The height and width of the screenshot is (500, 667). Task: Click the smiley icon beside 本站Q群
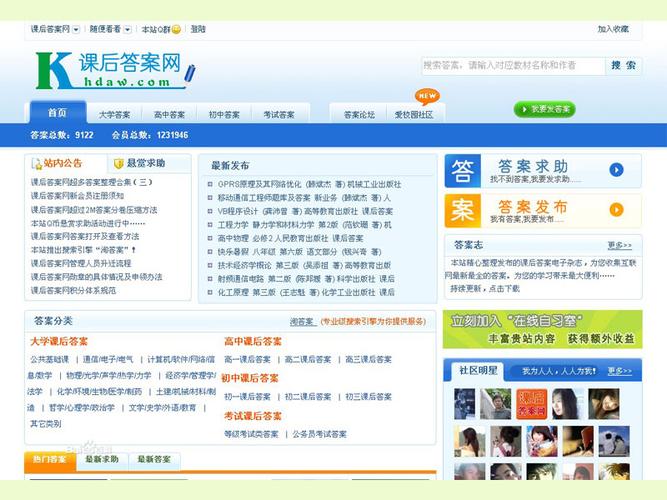pos(176,30)
